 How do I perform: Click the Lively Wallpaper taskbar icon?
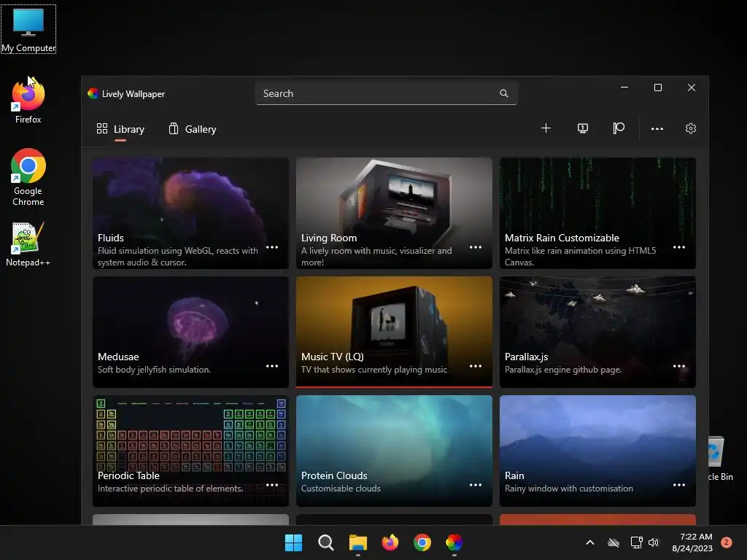click(454, 542)
